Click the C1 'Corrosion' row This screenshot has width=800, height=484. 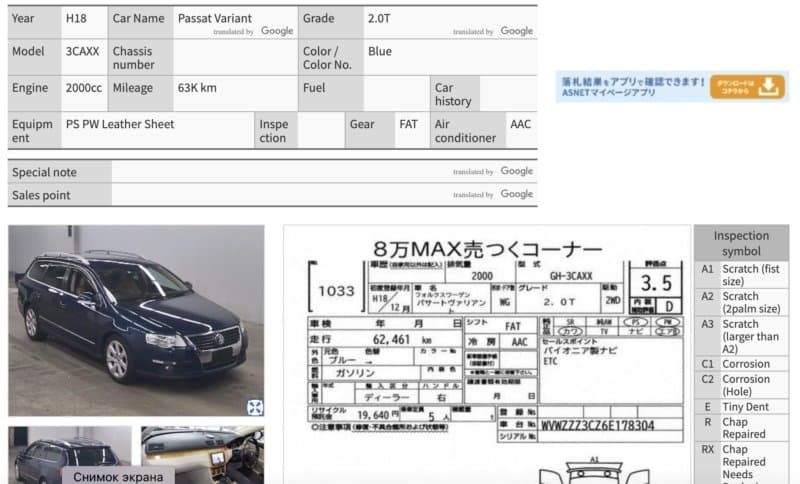click(741, 364)
